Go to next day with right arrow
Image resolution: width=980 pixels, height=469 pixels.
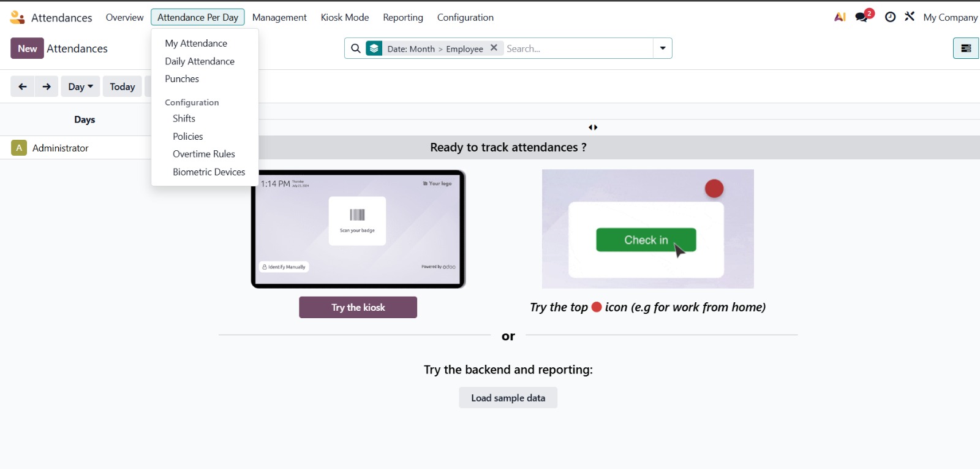[47, 86]
